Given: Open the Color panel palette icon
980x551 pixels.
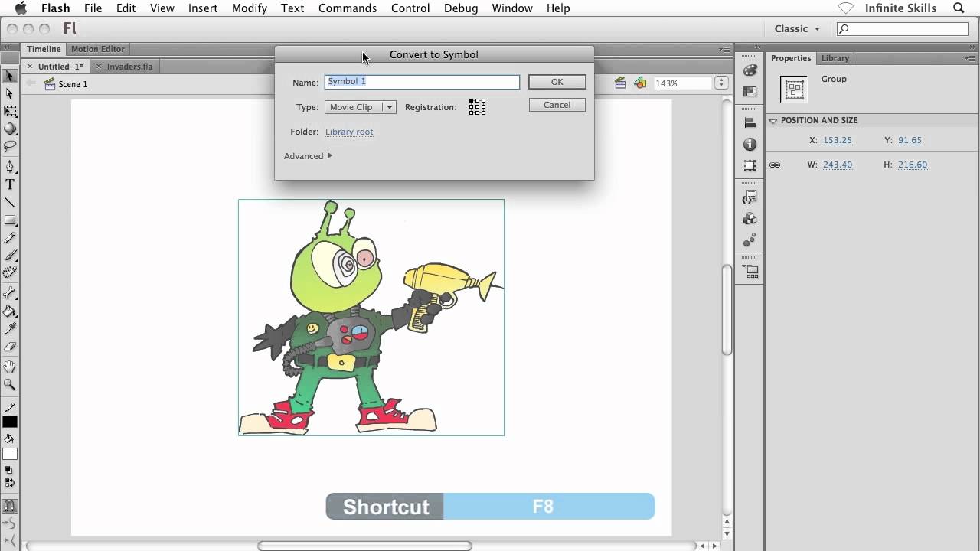Looking at the screenshot, I should click(x=750, y=70).
